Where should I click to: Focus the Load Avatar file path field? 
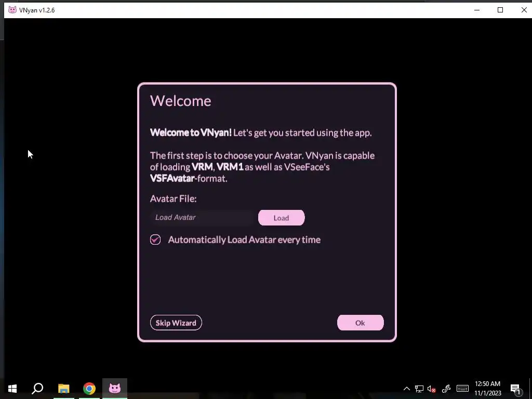point(203,218)
